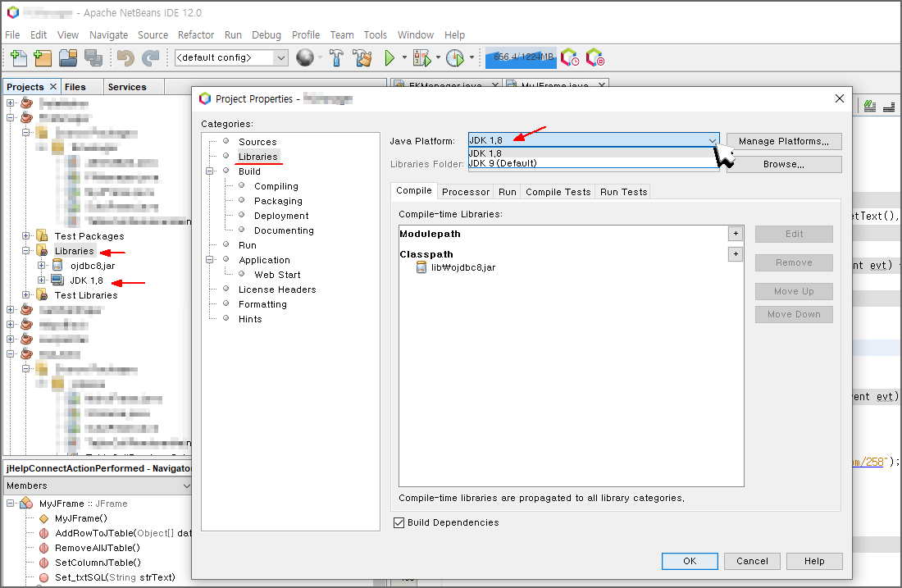Click the JDK 1.8 platform icon in tree
Viewport: 902px width, 588px height.
(x=57, y=280)
